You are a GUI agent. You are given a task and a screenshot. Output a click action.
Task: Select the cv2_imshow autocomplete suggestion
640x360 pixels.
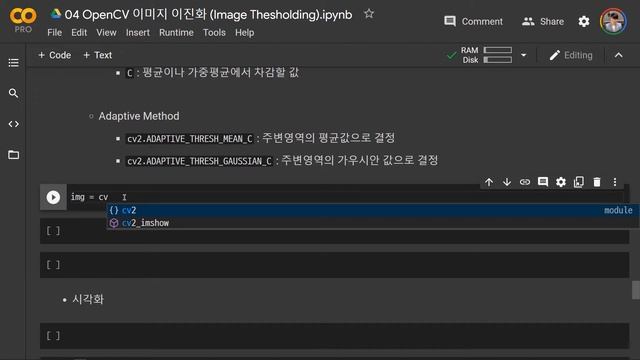[372, 223]
